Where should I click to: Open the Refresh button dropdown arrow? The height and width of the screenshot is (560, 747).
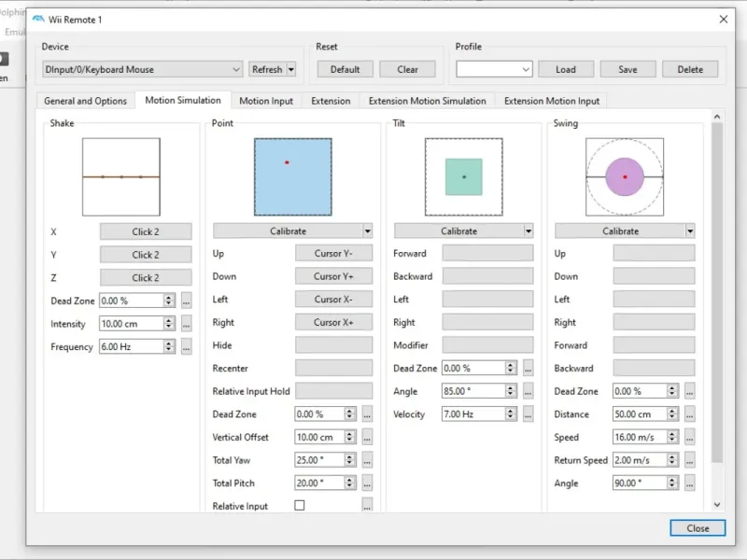pos(290,69)
